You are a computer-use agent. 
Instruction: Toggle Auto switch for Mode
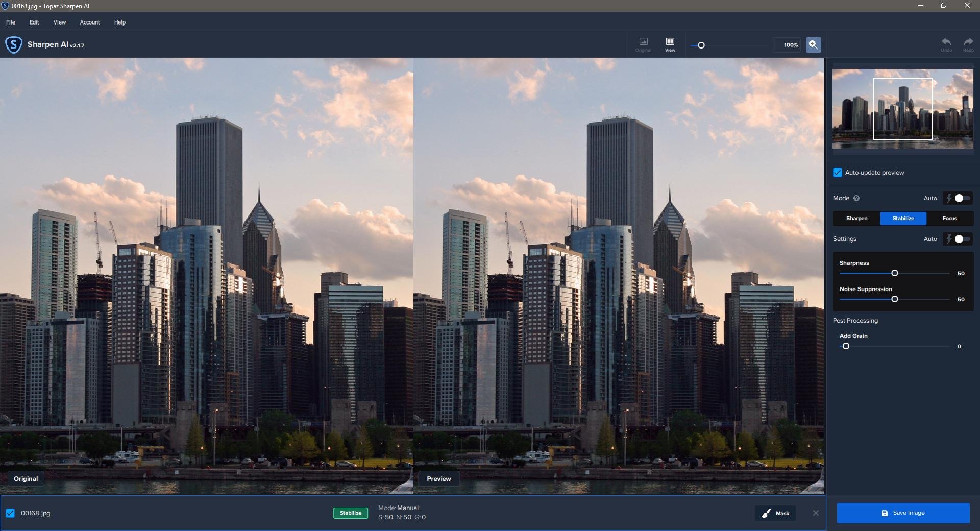click(961, 198)
